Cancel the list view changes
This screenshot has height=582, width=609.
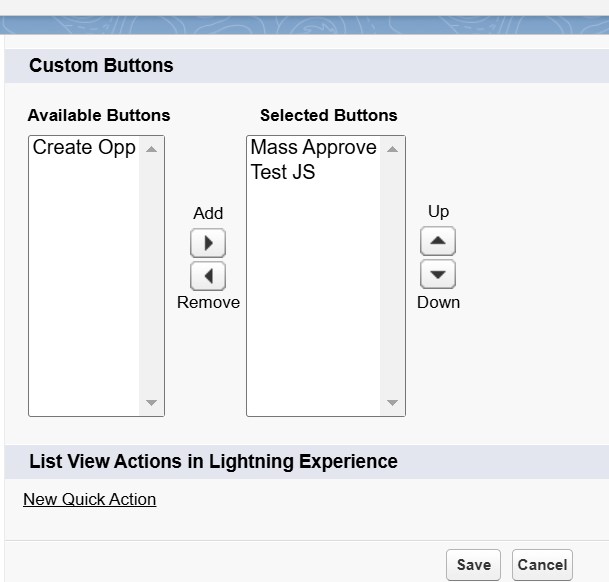(542, 565)
